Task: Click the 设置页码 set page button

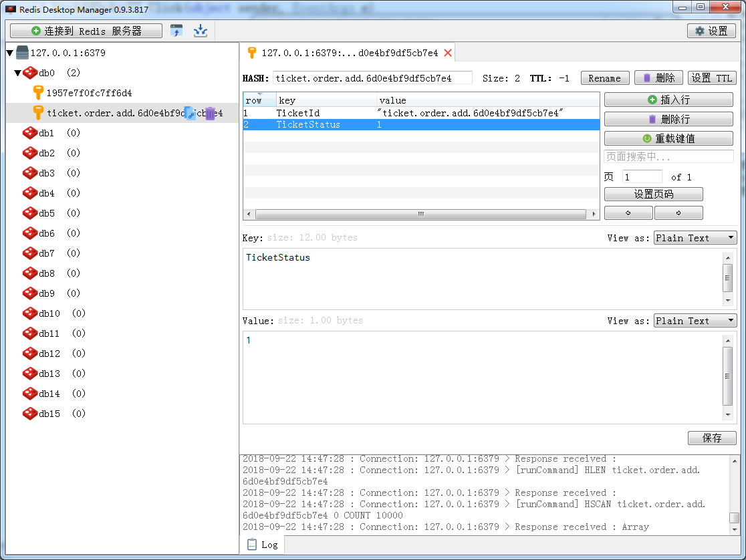Action: 653,194
